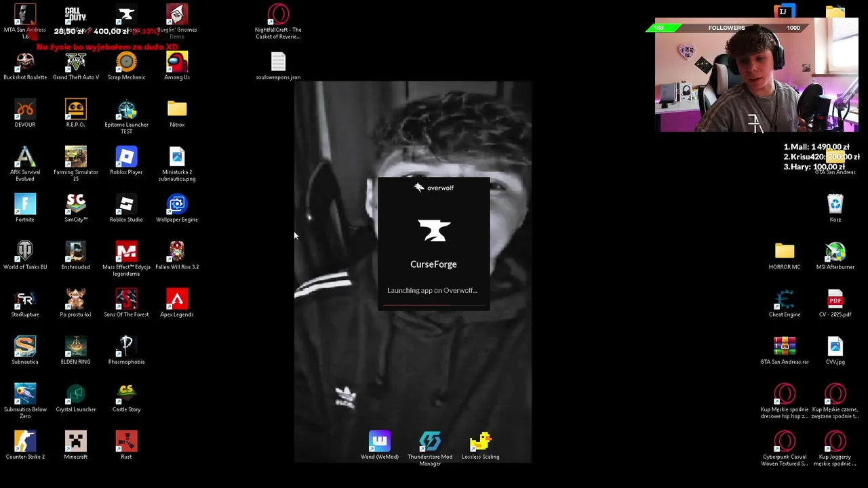The image size is (868, 488).
Task: Click the CurseForge launch progress bar
Action: (x=433, y=304)
